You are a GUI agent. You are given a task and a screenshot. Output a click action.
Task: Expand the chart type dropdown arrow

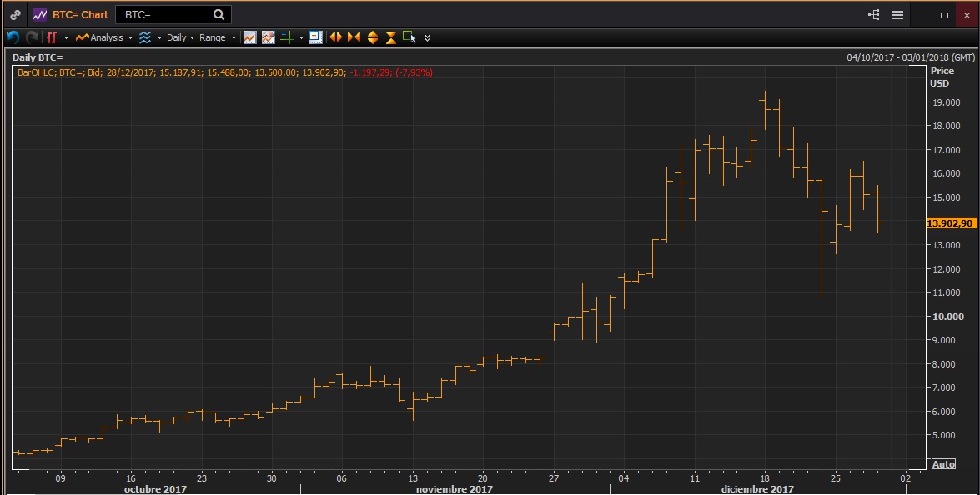tap(66, 38)
